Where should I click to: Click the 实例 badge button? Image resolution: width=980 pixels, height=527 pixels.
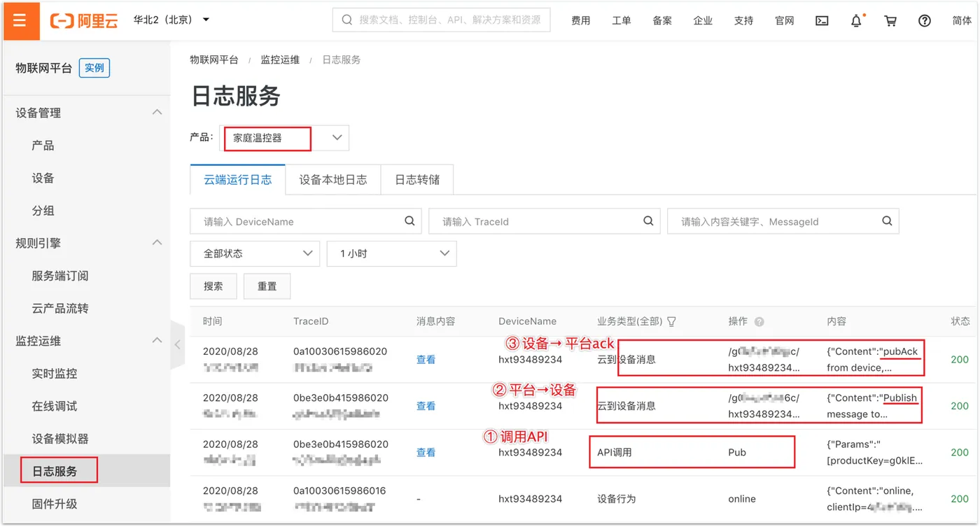click(94, 68)
